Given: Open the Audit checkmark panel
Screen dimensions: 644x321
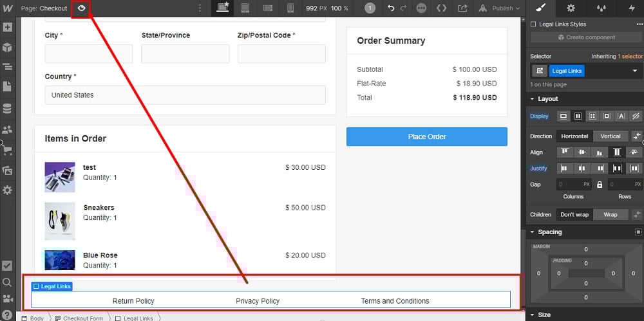Looking at the screenshot, I should 7,266.
